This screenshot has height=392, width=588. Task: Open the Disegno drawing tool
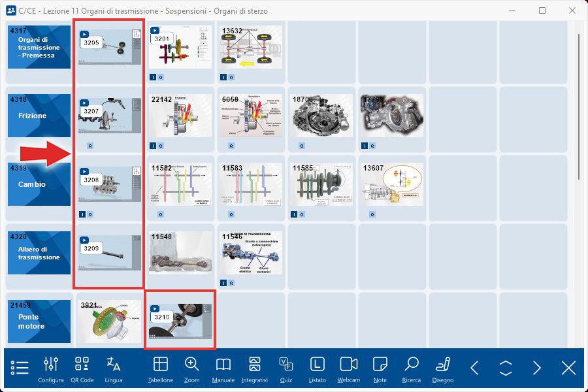click(x=444, y=368)
